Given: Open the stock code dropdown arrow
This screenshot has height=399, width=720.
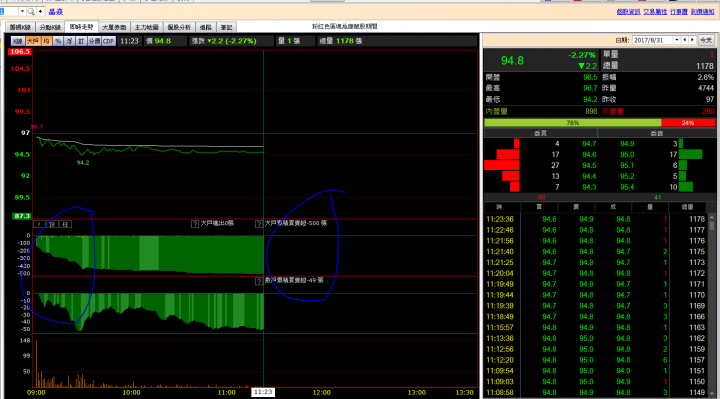Looking at the screenshot, I should 22,11.
